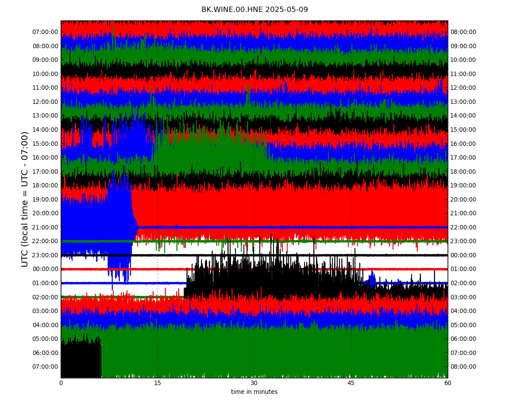This screenshot has height=420, width=509.
Task: Click the 04:00:00 UTC label on left axis
Action: pyautogui.click(x=45, y=325)
